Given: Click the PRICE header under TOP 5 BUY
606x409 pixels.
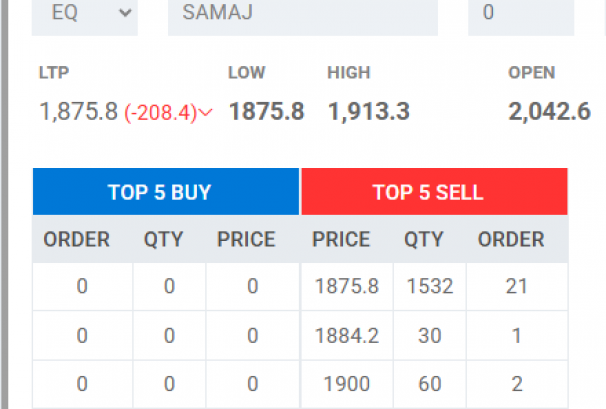Looking at the screenshot, I should click(x=246, y=239).
